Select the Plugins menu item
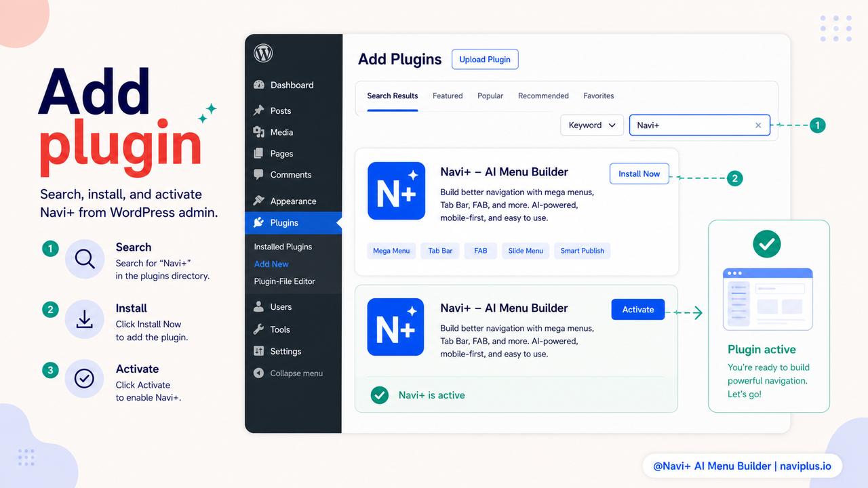Image resolution: width=868 pixels, height=488 pixels. tap(293, 222)
